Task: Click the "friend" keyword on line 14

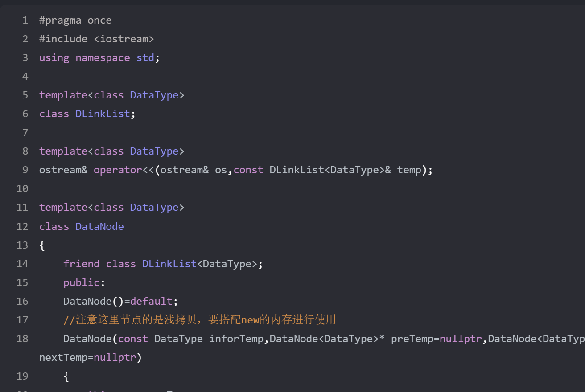Action: click(81, 264)
